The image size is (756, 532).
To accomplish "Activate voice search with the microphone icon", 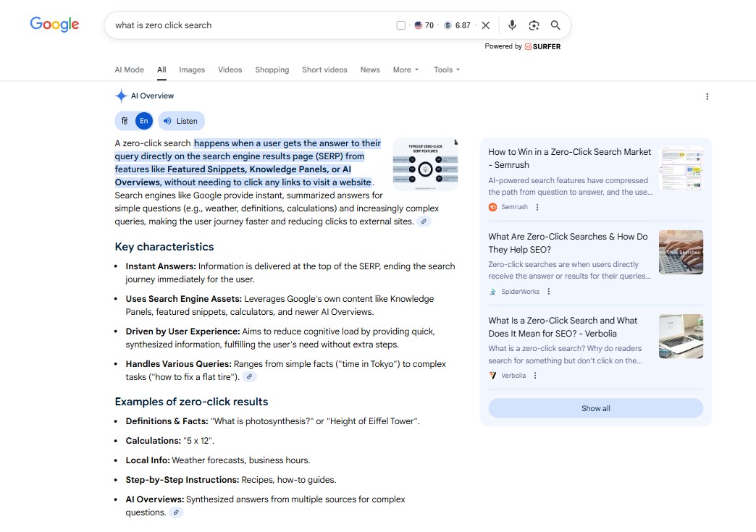I will coord(512,25).
